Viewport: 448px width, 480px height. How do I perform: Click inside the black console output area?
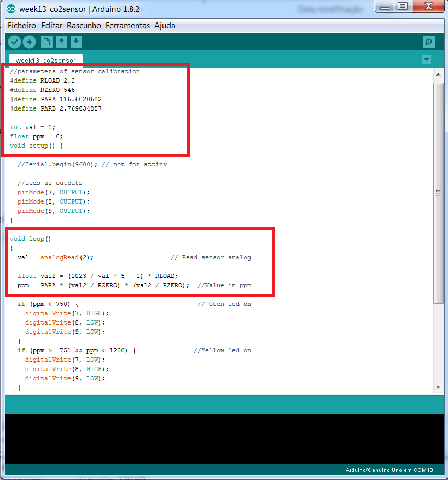(x=225, y=438)
